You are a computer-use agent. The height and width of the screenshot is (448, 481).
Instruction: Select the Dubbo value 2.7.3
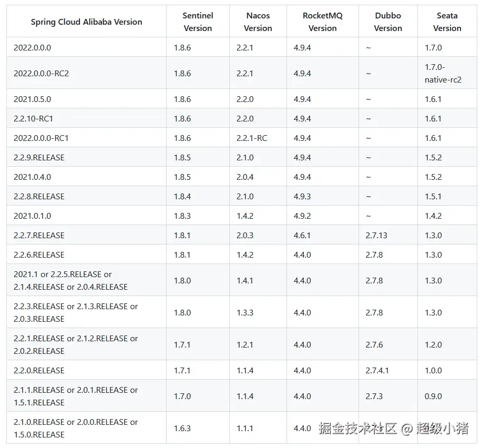point(374,396)
